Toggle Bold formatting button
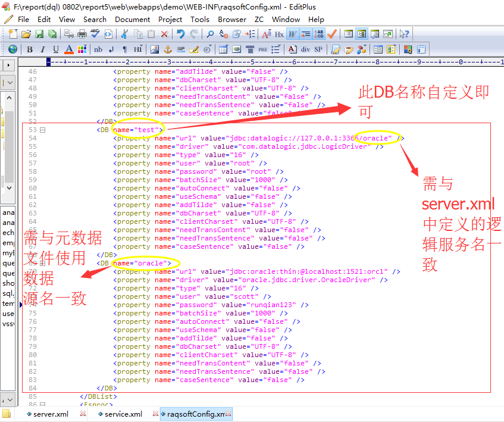 click(x=30, y=49)
